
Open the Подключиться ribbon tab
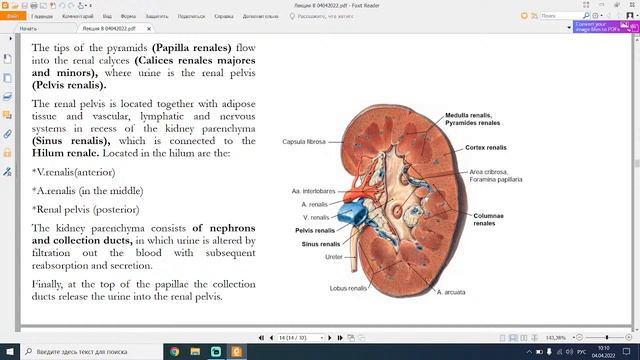191,16
